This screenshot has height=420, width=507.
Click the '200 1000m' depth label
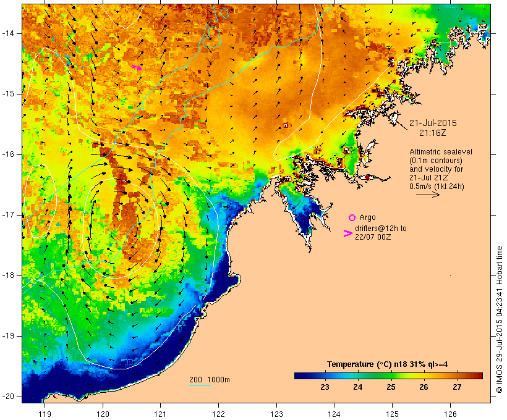click(210, 380)
